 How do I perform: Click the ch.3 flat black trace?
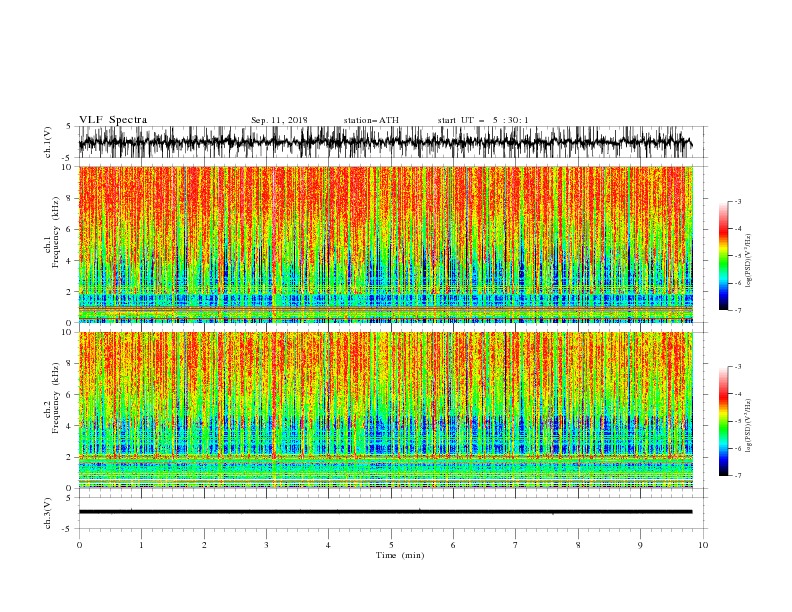tap(385, 512)
